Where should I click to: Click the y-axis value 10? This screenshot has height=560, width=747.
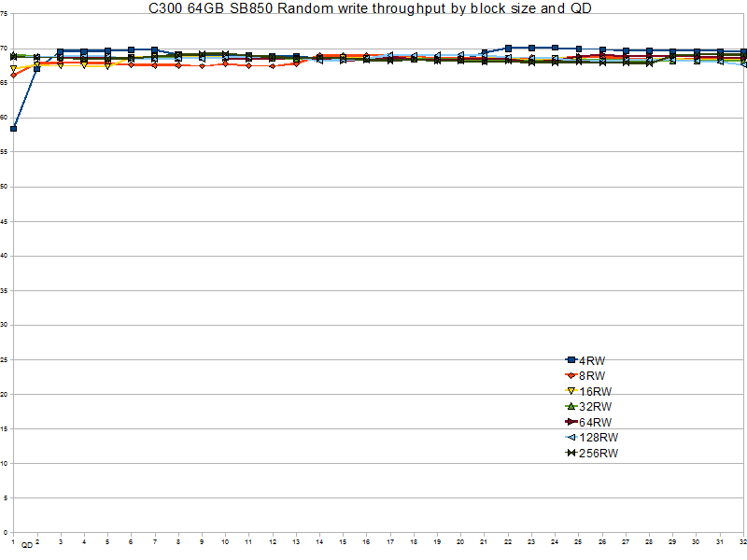tap(4, 463)
